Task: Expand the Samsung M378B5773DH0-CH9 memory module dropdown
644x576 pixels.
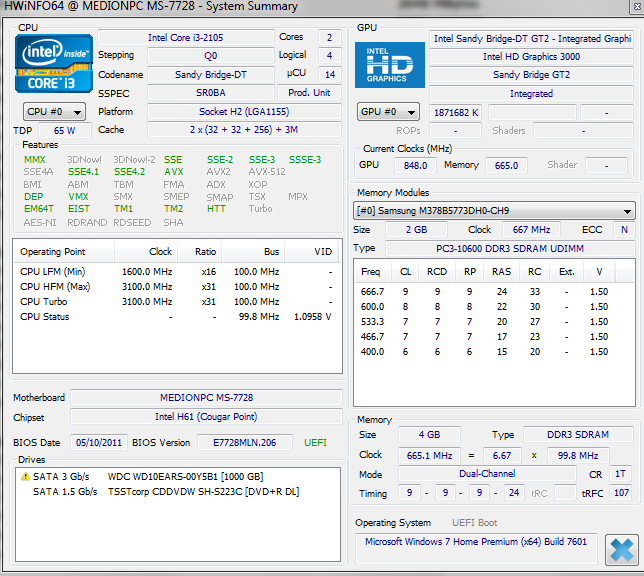Action: coord(494,211)
